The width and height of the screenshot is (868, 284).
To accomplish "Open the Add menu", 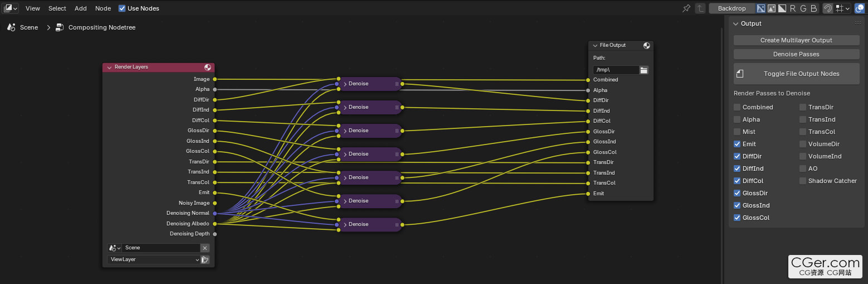I will pyautogui.click(x=81, y=8).
